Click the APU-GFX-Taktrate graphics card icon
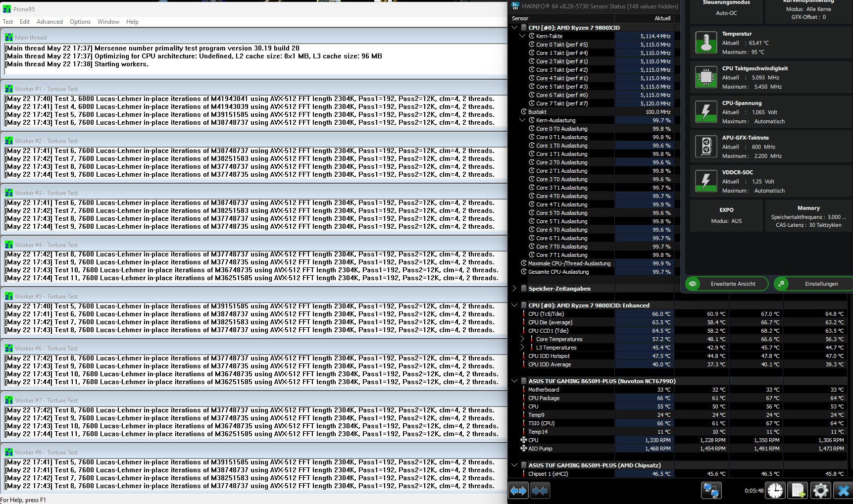 pos(706,146)
